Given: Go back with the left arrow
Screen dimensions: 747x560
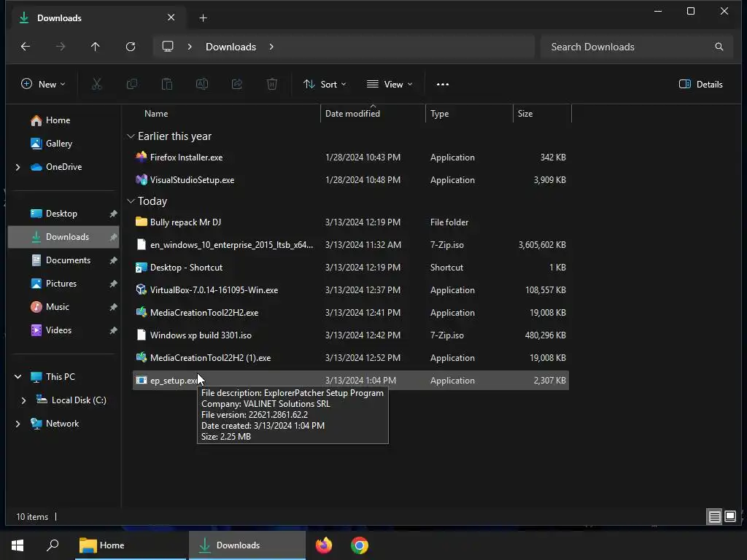Looking at the screenshot, I should 26,47.
